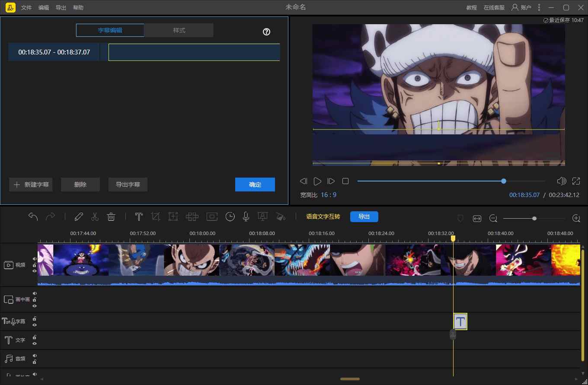Viewport: 588px width, 385px height.
Task: Play the video preview
Action: point(317,181)
